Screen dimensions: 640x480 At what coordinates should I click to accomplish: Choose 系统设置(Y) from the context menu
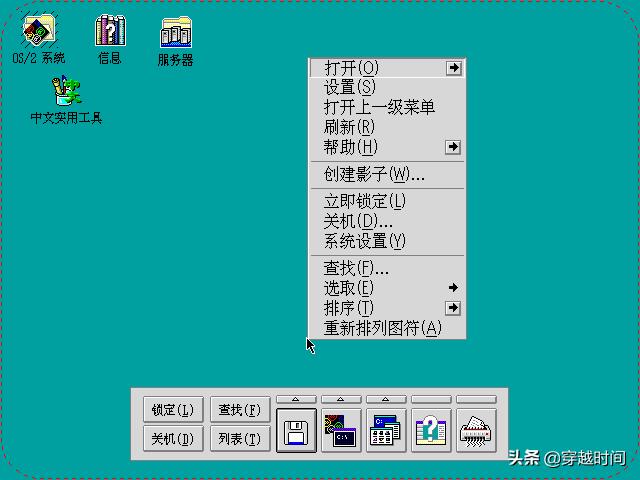click(364, 241)
